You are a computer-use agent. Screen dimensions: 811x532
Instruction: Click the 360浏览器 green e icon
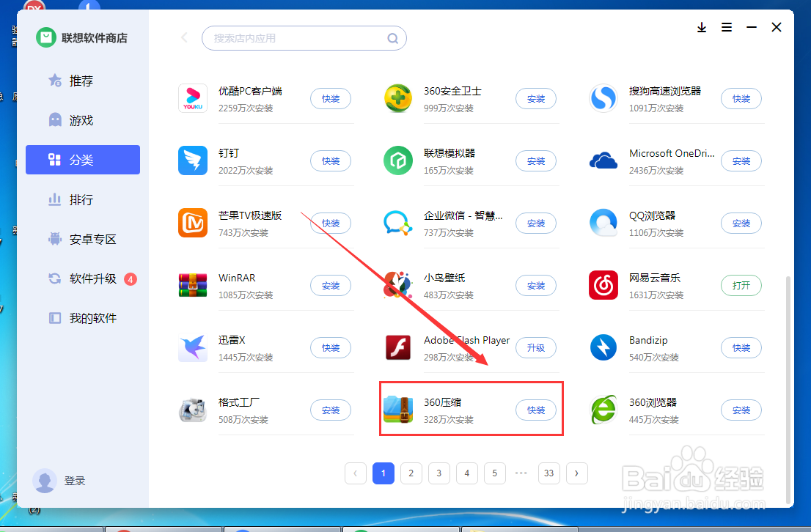pos(603,410)
